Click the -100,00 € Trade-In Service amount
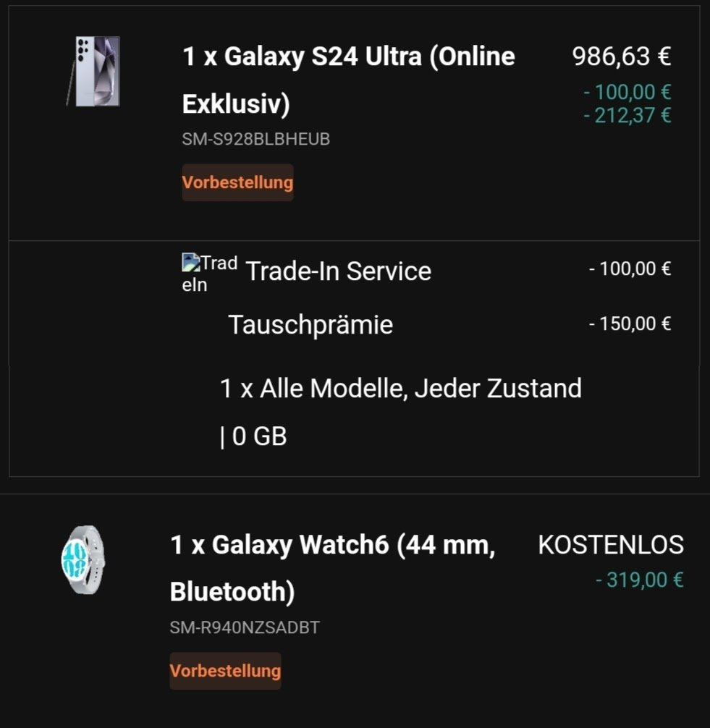This screenshot has width=710, height=728. click(630, 269)
